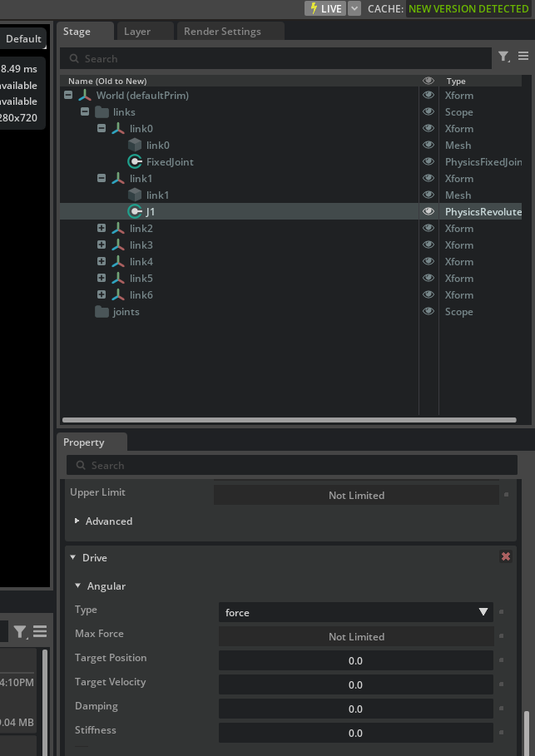The height and width of the screenshot is (756, 535).
Task: Expand the Advanced section
Action: [x=77, y=521]
